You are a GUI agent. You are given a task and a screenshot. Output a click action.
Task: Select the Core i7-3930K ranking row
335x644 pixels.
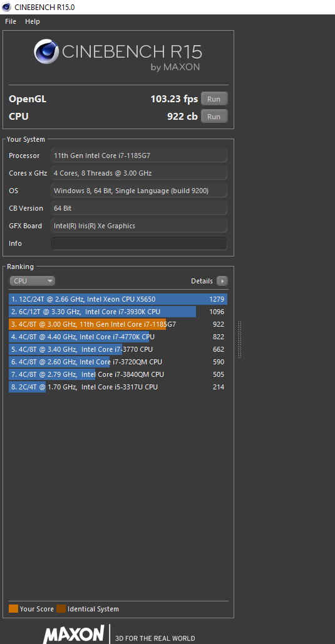click(118, 312)
